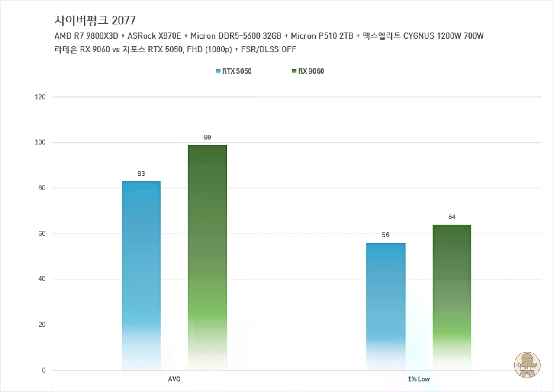Click the chart title 사이버펑크 2077
Viewport: 554px width, 392px height.
(x=95, y=20)
